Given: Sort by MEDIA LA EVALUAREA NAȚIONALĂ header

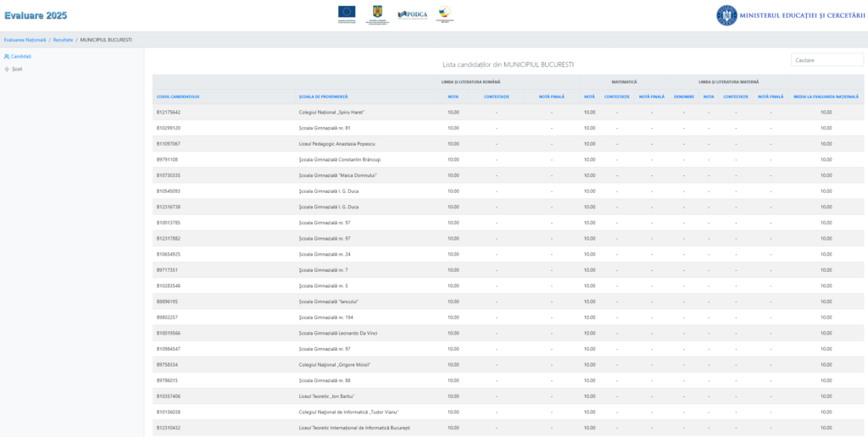Looking at the screenshot, I should (826, 97).
